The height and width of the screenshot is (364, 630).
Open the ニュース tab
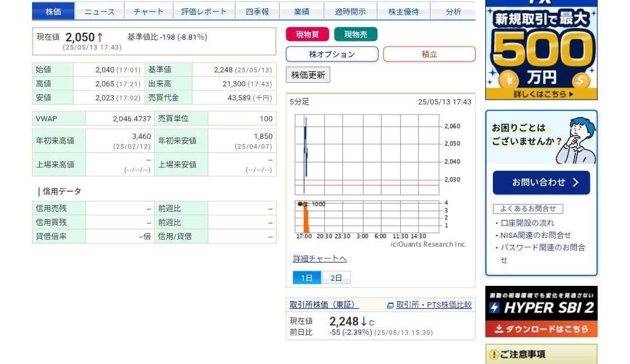click(x=99, y=12)
